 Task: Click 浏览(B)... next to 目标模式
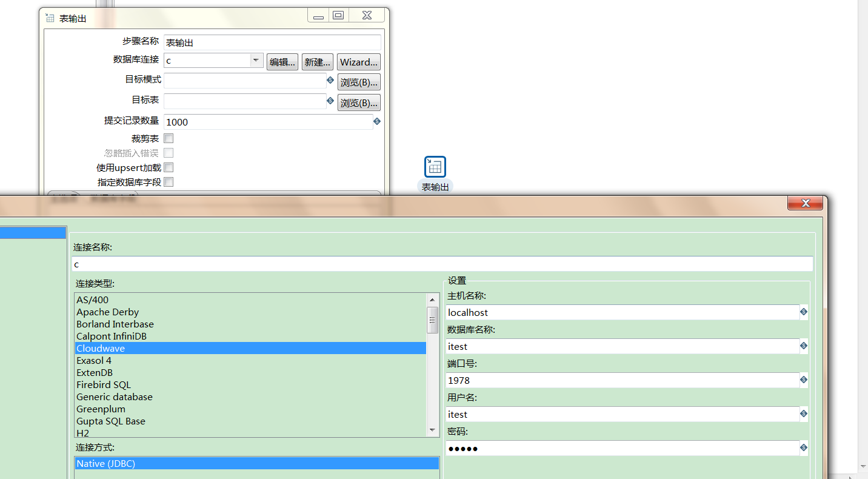click(359, 82)
